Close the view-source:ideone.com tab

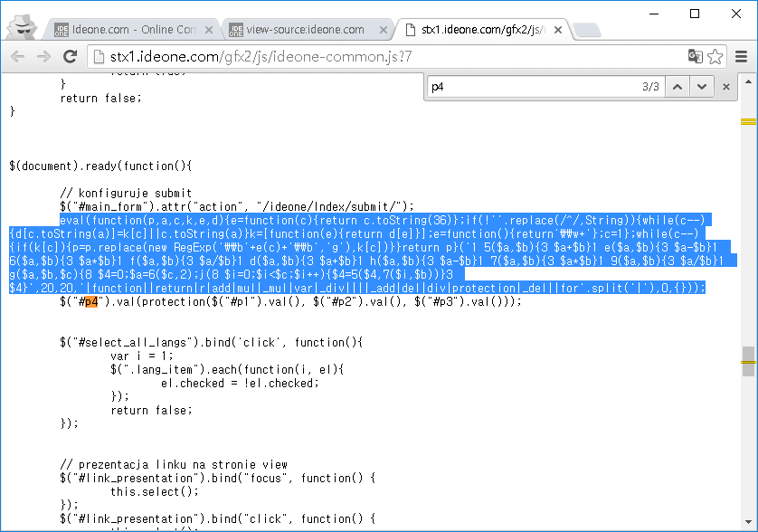coord(384,30)
